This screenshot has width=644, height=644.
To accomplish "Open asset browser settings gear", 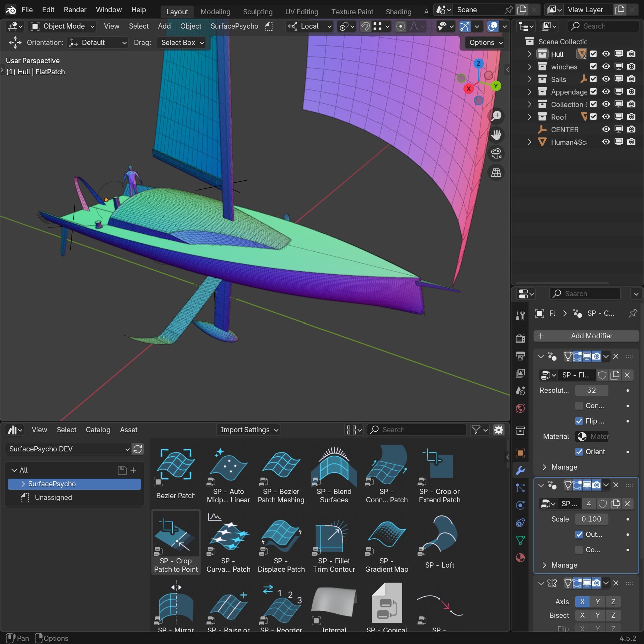I will coord(499,430).
